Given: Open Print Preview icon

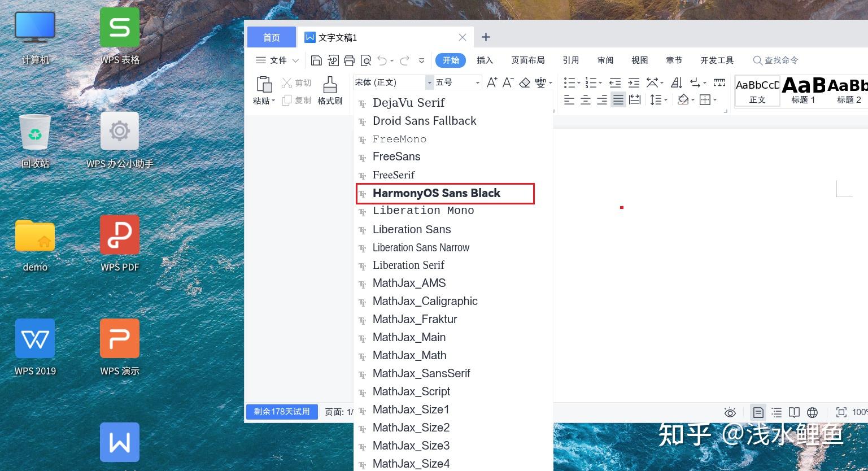Looking at the screenshot, I should tap(365, 60).
